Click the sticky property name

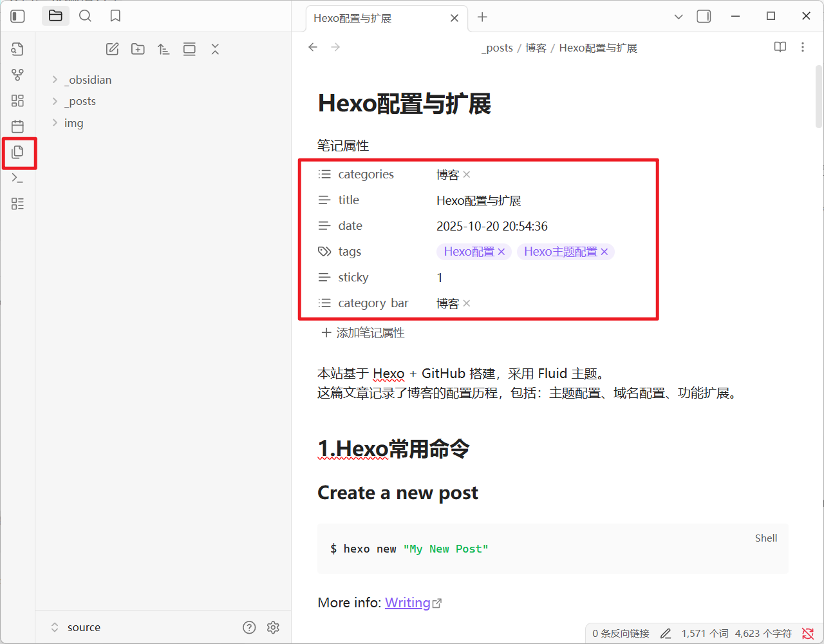click(353, 278)
